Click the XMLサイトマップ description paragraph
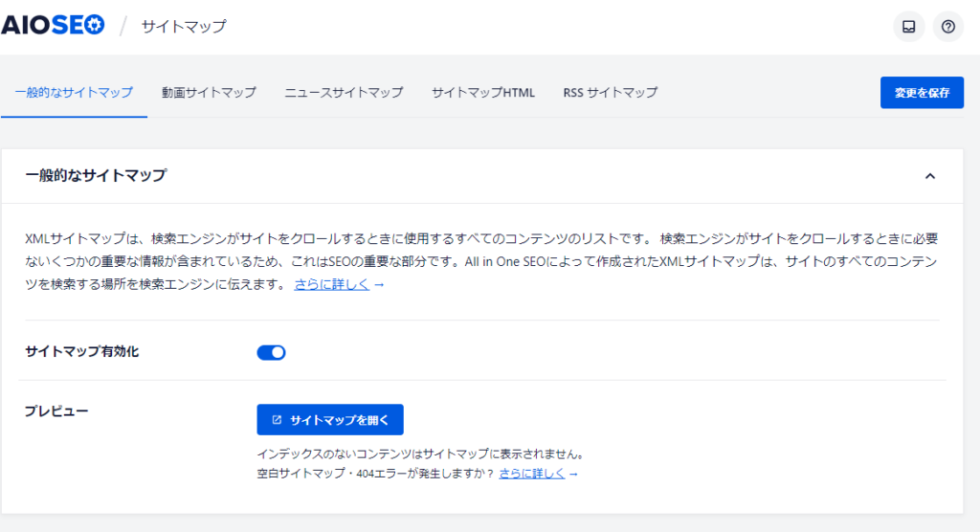This screenshot has height=532, width=980. 479,260
